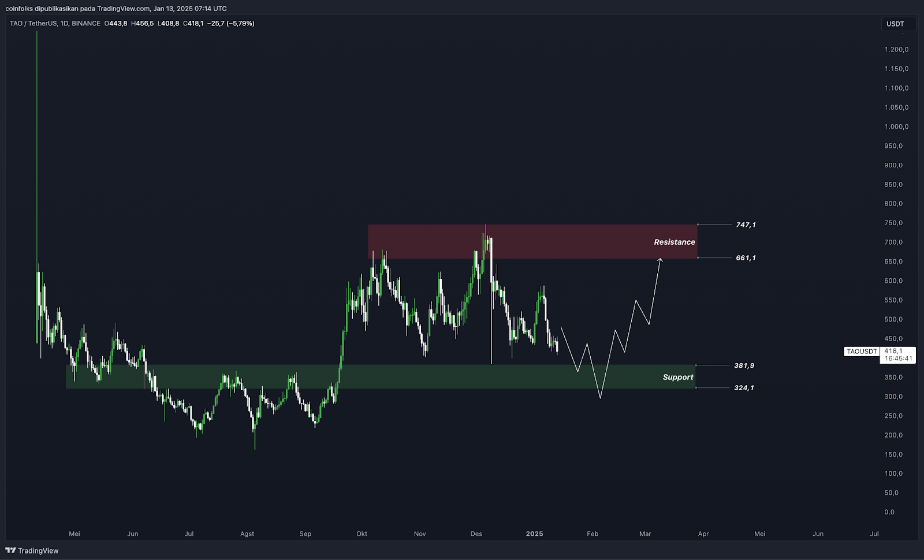Click the 324,1 support price label
This screenshot has width=924, height=560.
click(744, 388)
